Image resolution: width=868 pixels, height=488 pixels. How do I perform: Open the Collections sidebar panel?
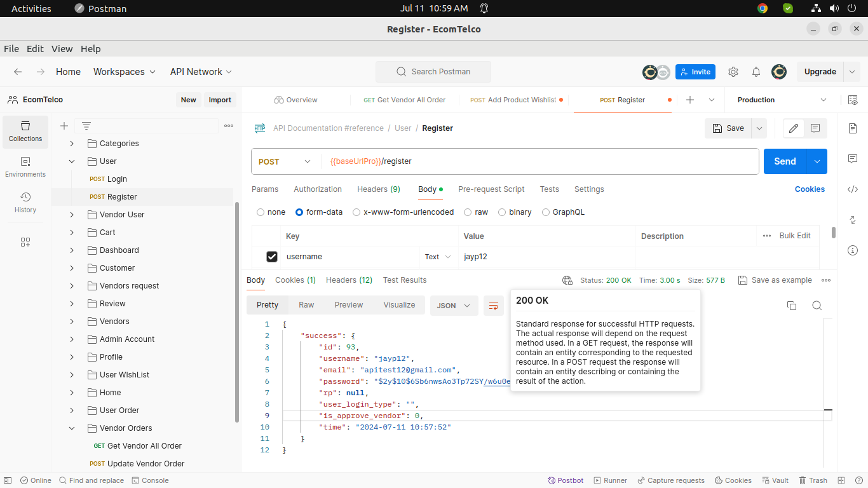25,132
